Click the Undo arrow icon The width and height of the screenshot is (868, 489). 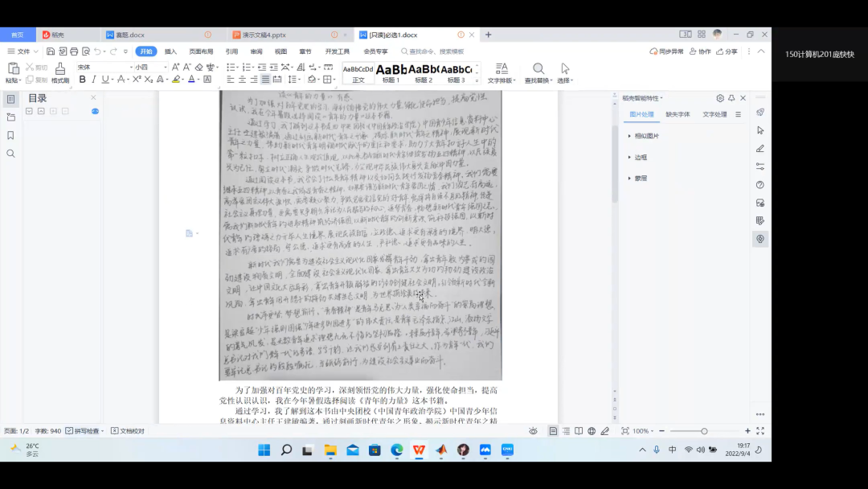coord(97,51)
